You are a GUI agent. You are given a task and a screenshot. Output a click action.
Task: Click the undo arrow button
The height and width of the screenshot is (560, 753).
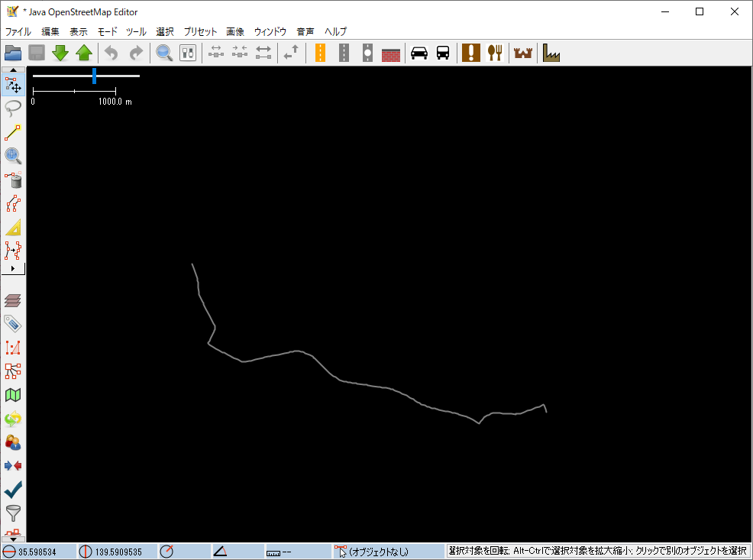[111, 53]
